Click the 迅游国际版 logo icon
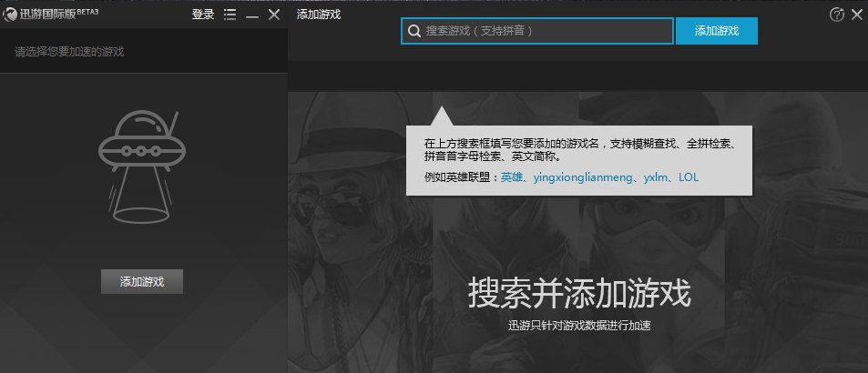 tap(10, 15)
